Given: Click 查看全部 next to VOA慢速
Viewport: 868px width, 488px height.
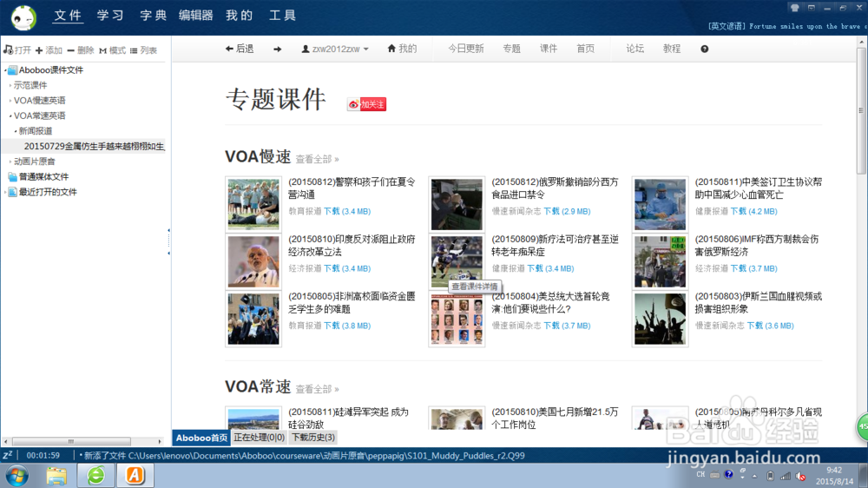Looking at the screenshot, I should tap(317, 159).
